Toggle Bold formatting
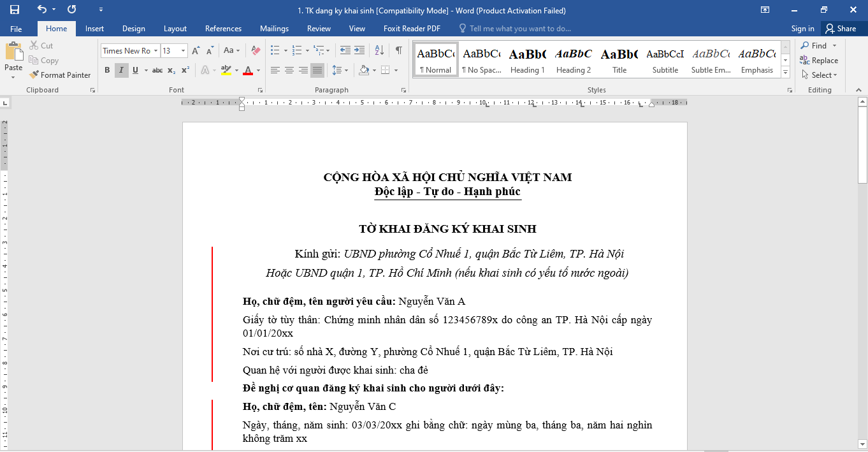The width and height of the screenshot is (868, 452). [106, 70]
